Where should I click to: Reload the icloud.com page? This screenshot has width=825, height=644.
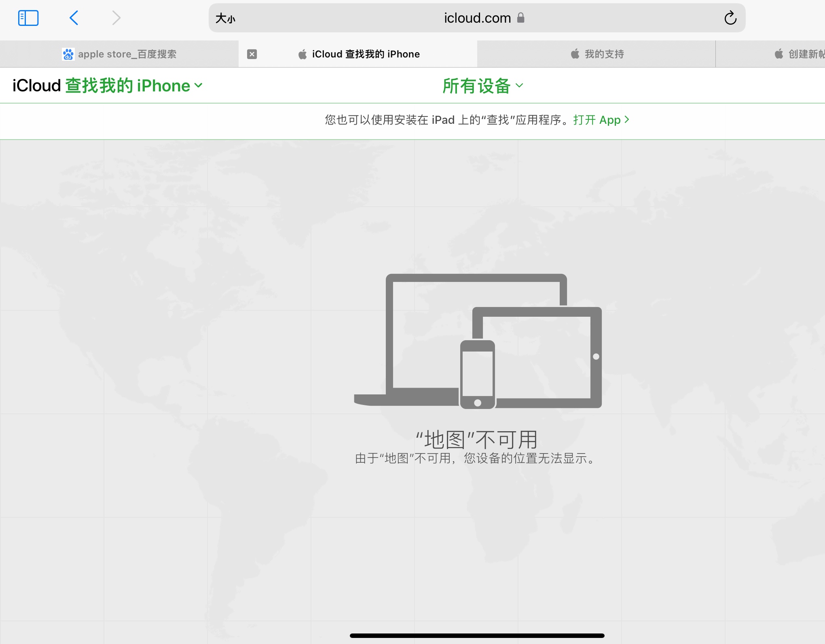pyautogui.click(x=730, y=18)
